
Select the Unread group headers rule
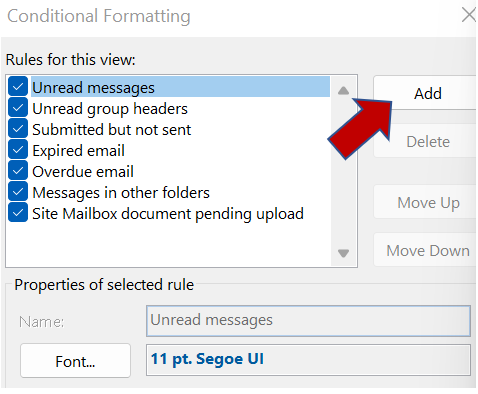[x=110, y=109]
